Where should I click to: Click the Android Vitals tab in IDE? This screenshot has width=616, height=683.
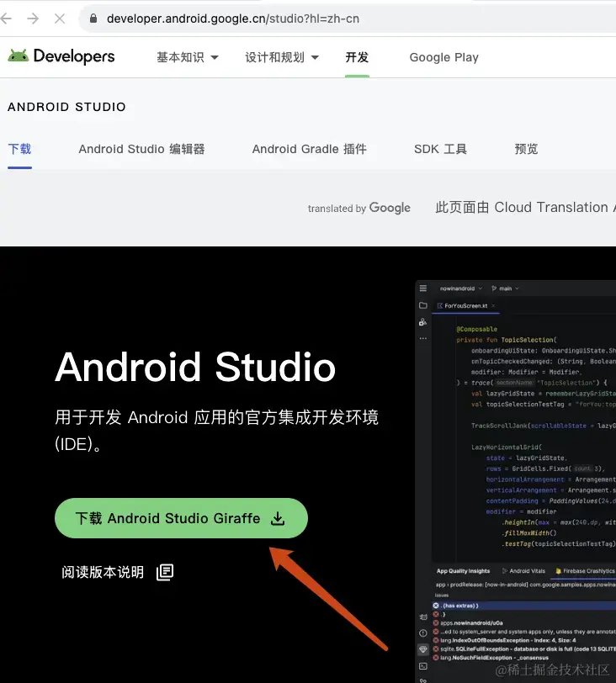click(524, 570)
